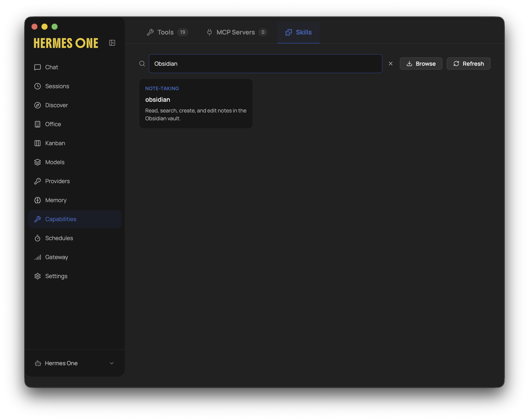The height and width of the screenshot is (420, 529).
Task: Open the Providers key icon
Action: click(38, 181)
